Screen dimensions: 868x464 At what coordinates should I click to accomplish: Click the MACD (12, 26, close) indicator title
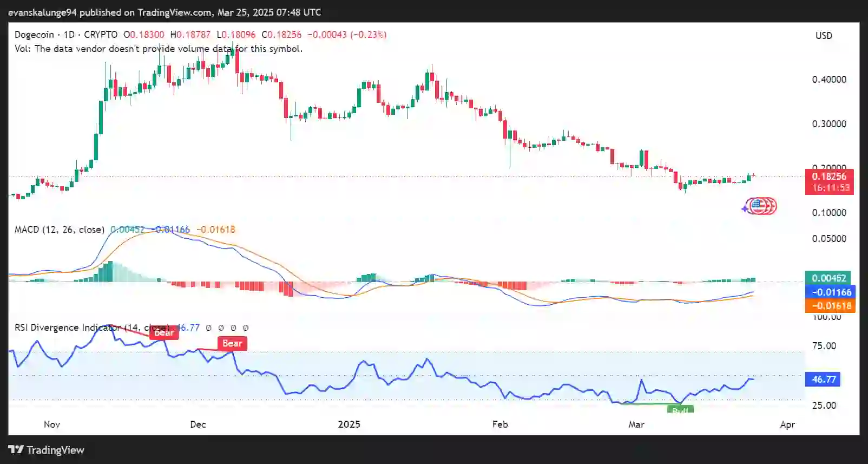click(x=60, y=230)
